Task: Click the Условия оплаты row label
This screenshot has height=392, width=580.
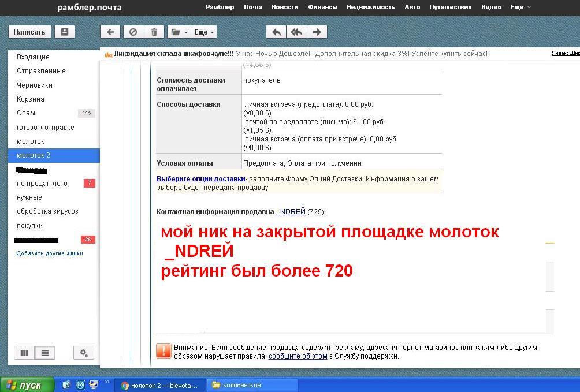Action: 185,163
